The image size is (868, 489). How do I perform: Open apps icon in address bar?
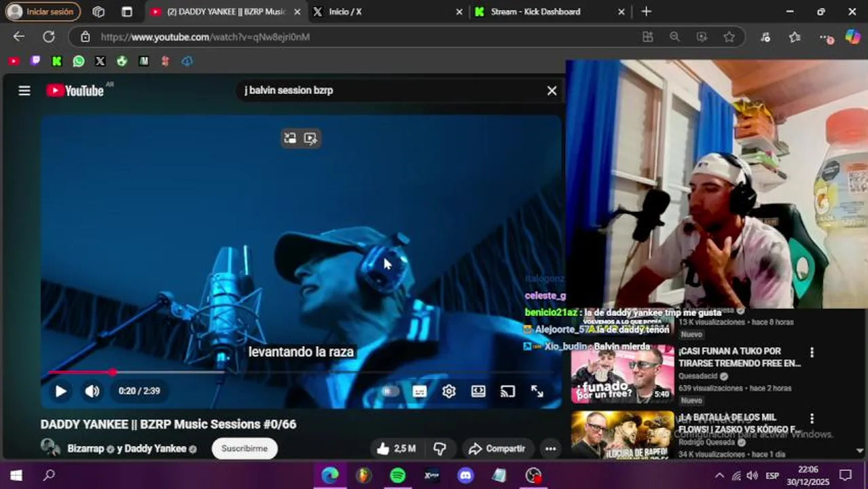pyautogui.click(x=647, y=37)
